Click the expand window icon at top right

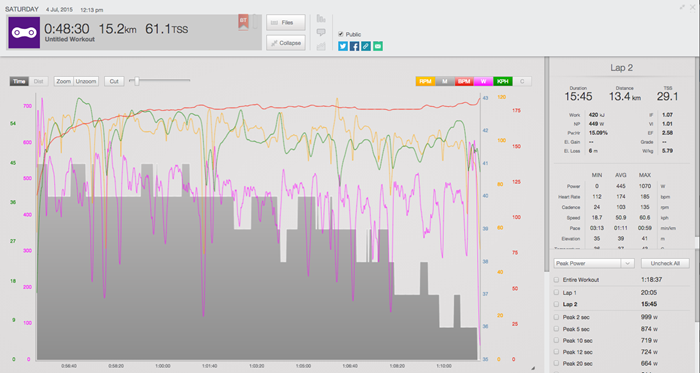point(682,7)
